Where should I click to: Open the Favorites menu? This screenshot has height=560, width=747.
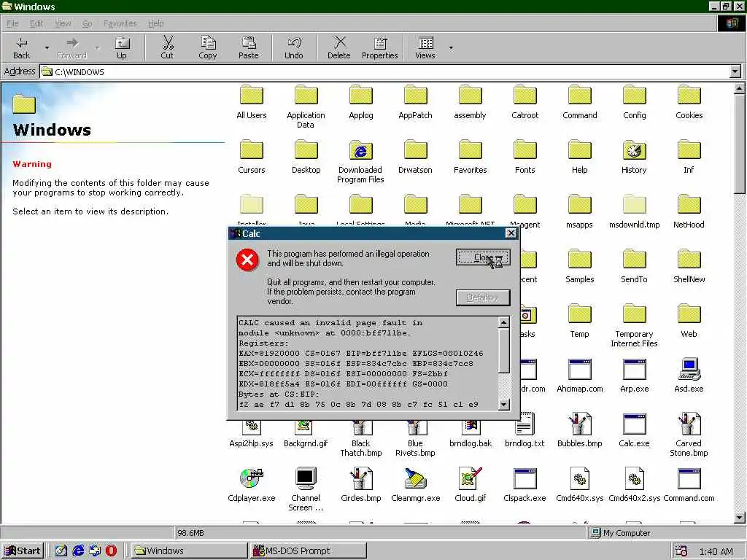(x=120, y=23)
